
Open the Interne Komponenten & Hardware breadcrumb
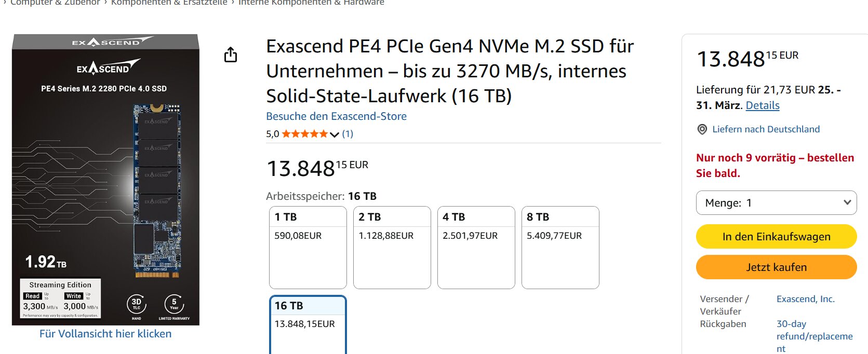click(x=310, y=2)
